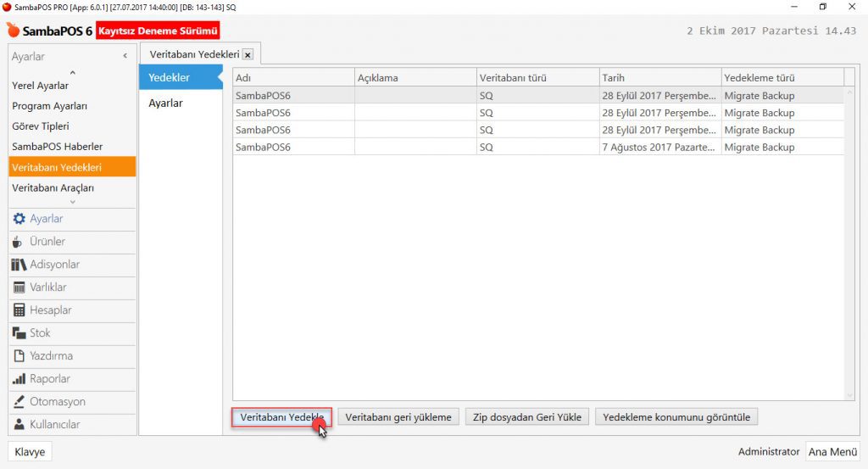This screenshot has height=469, width=868.
Task: Click the Veritabanı geri yükleme button
Action: tap(398, 417)
